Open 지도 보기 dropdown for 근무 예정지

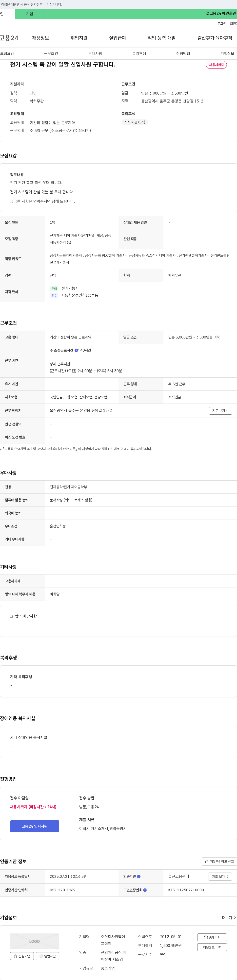[220, 410]
